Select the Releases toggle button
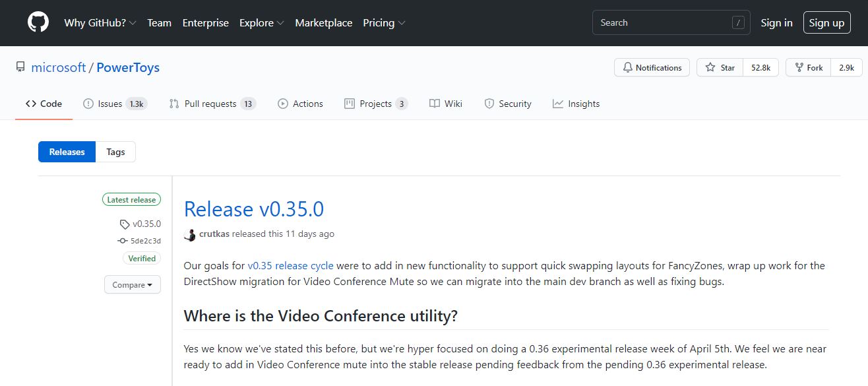 [x=67, y=152]
